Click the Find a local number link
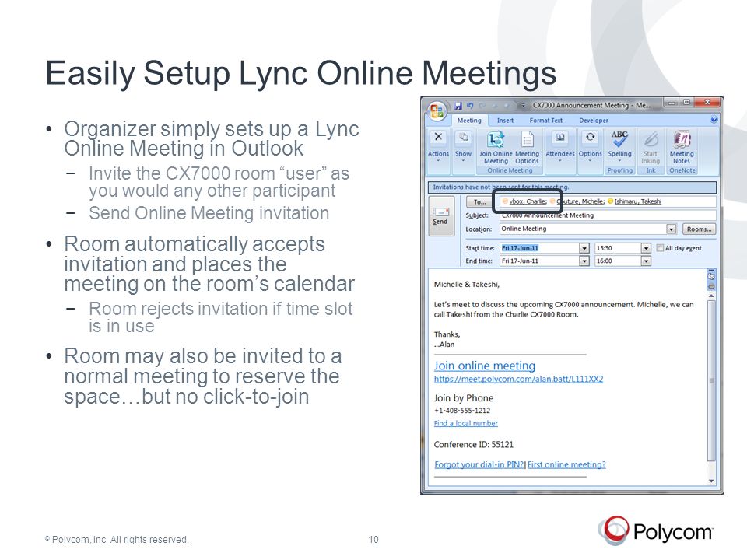The width and height of the screenshot is (747, 560). [x=465, y=423]
